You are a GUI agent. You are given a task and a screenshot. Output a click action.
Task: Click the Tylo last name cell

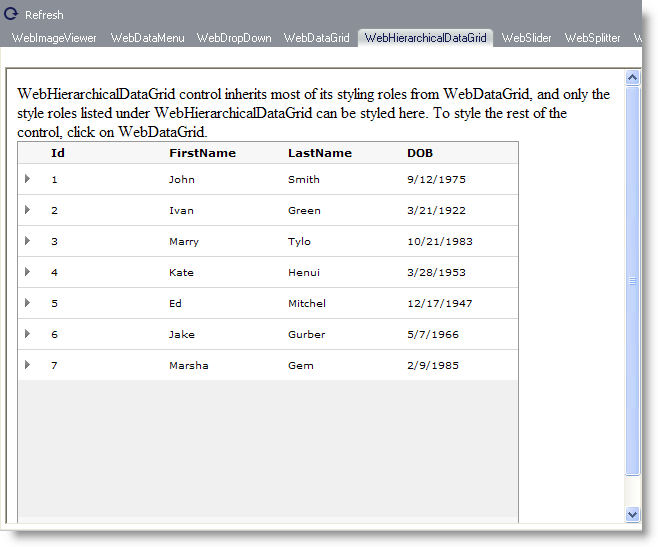pyautogui.click(x=299, y=242)
